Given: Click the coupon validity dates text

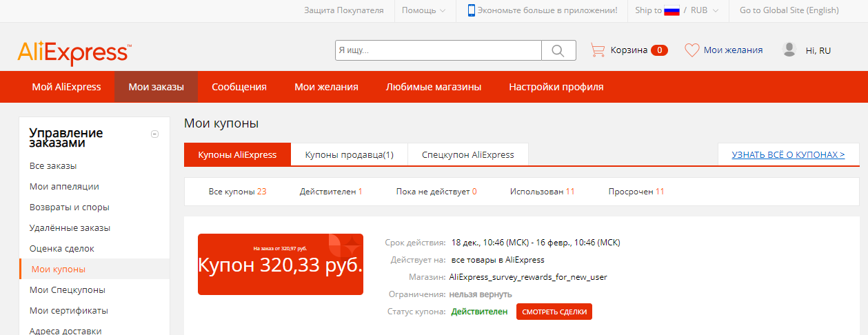Looking at the screenshot, I should 536,243.
